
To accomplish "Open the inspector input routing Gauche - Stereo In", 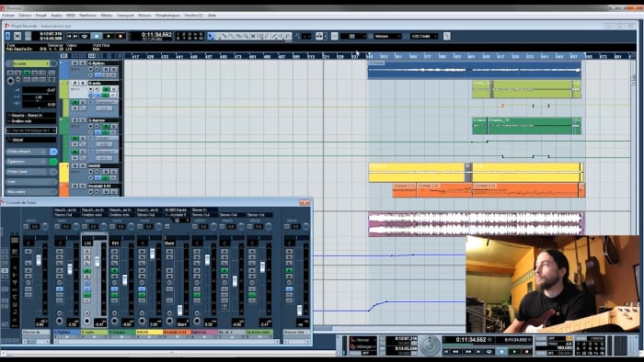I will [31, 116].
